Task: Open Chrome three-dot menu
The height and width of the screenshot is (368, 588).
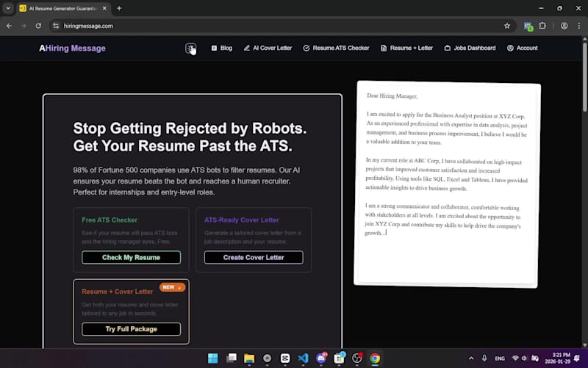Action: pyautogui.click(x=579, y=26)
